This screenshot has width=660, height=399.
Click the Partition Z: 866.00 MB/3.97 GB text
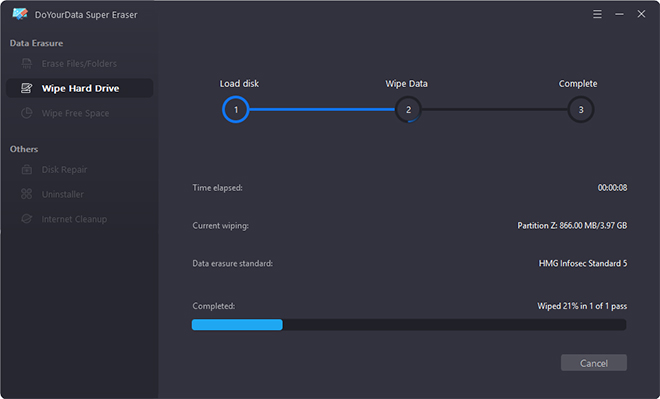click(572, 226)
